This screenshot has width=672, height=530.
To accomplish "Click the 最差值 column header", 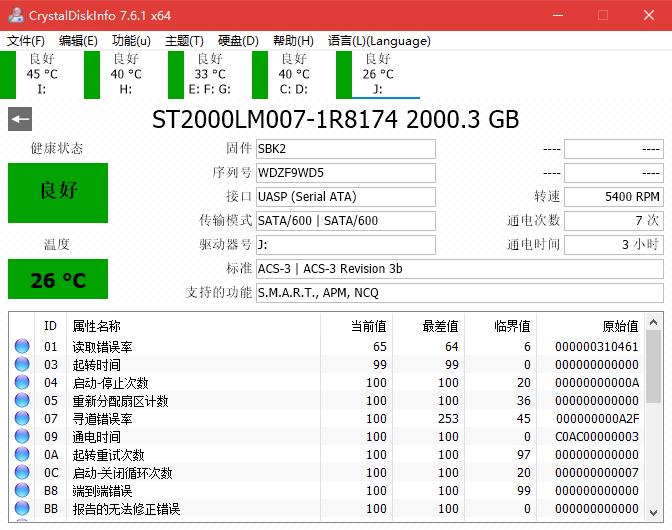I will [x=429, y=326].
